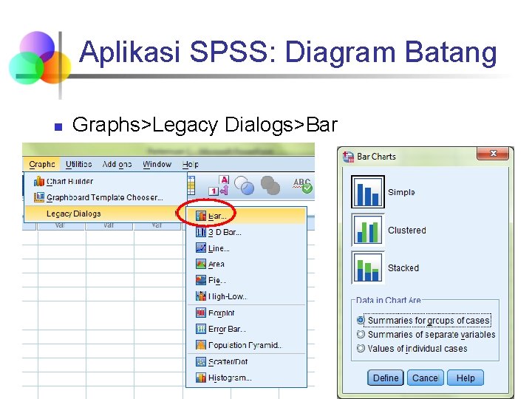This screenshot has height=399, width=532.
Task: Click the 3-D Bar icon
Action: pos(201,232)
